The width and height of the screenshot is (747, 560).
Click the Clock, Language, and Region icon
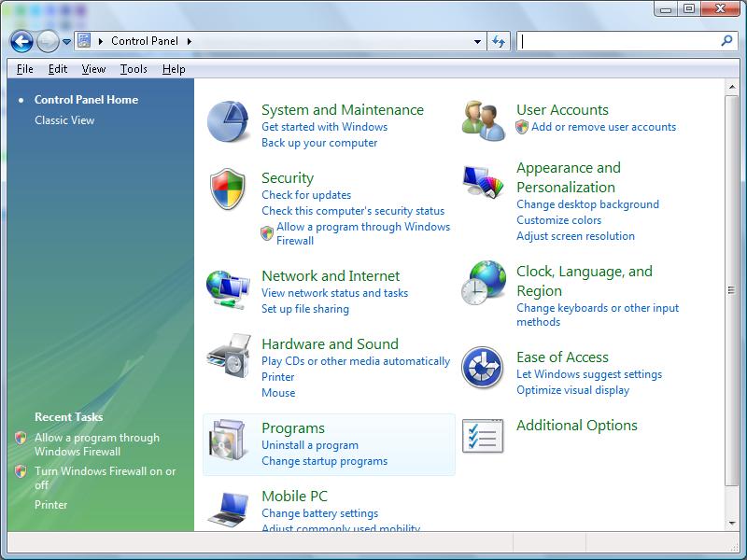tap(483, 283)
